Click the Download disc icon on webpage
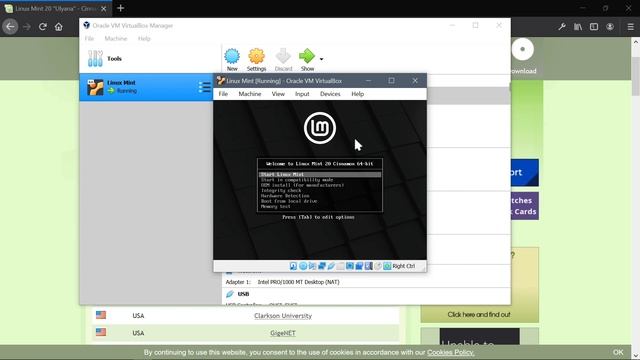 coord(523,49)
